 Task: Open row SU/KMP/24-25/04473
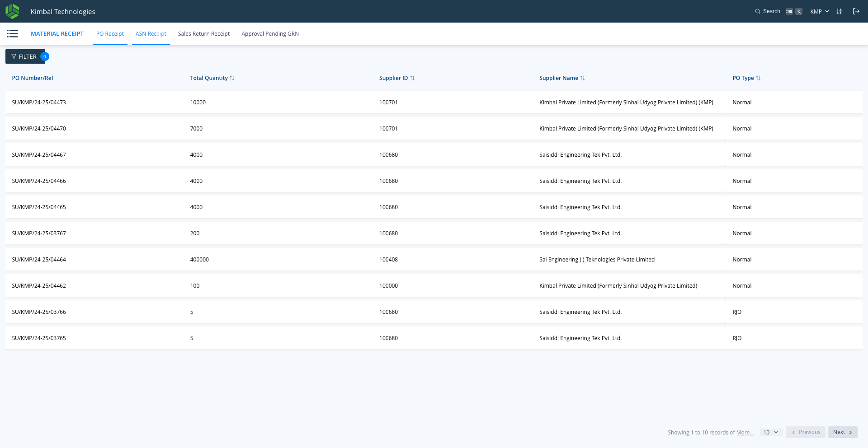coord(434,103)
